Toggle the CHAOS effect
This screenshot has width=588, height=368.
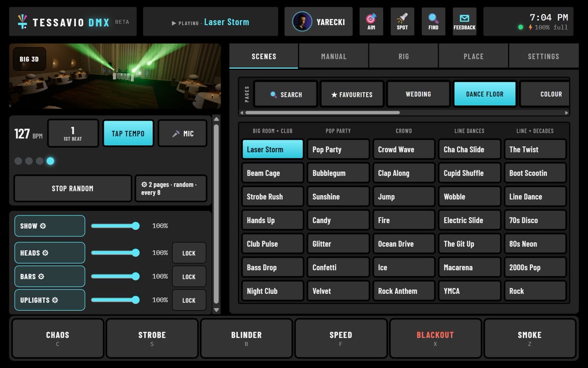(58, 339)
